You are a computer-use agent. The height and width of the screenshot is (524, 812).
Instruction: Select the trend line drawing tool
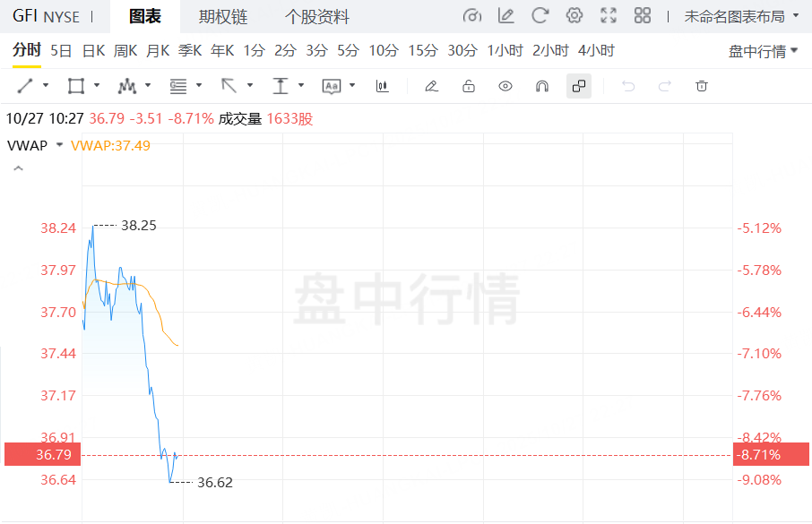24,86
